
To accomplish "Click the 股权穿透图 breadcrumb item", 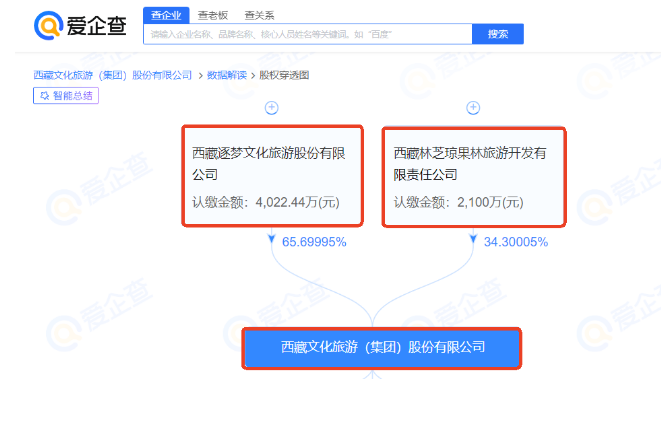I will point(285,75).
